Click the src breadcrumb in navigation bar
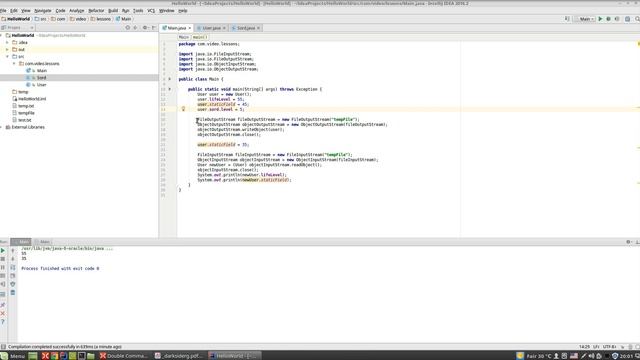Image resolution: width=640 pixels, height=360 pixels. 41,19
